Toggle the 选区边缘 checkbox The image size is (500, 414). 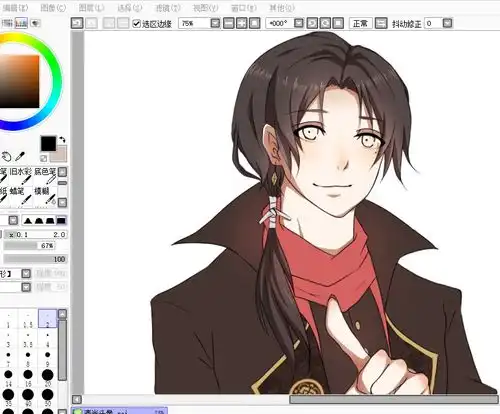[x=136, y=23]
